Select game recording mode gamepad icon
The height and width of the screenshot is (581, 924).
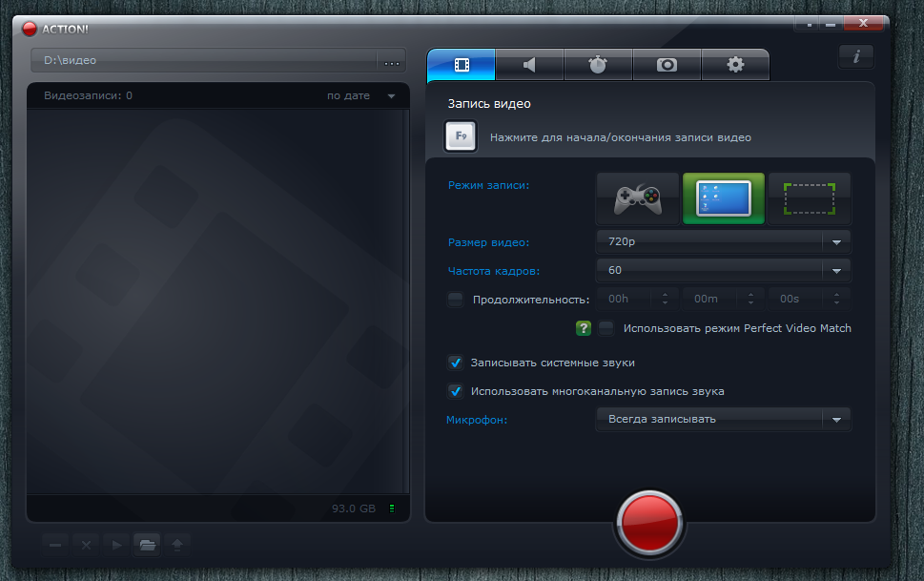638,198
